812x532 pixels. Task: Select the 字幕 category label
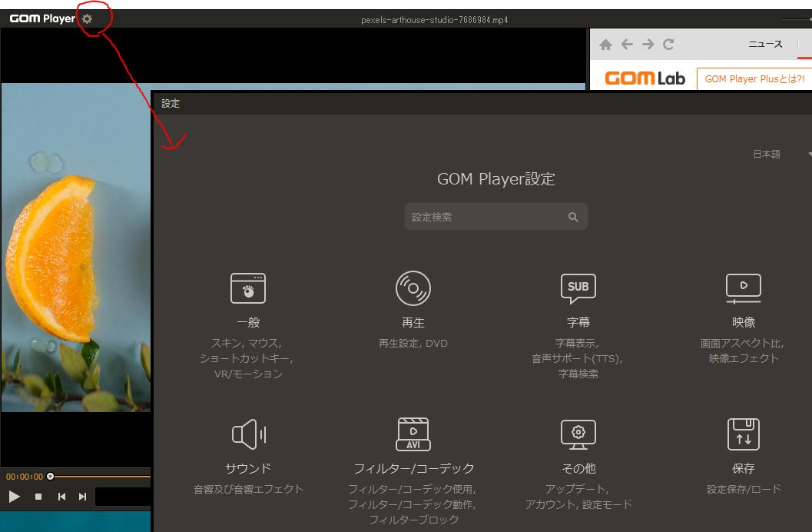(578, 322)
